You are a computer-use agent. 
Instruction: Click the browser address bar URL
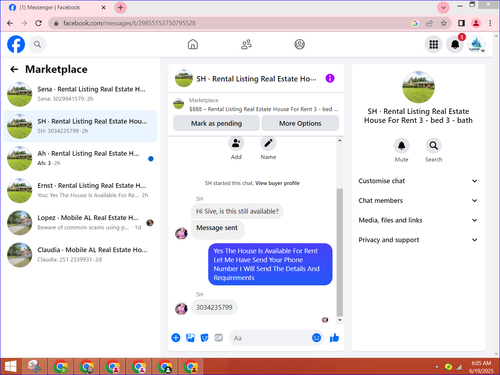(x=129, y=23)
